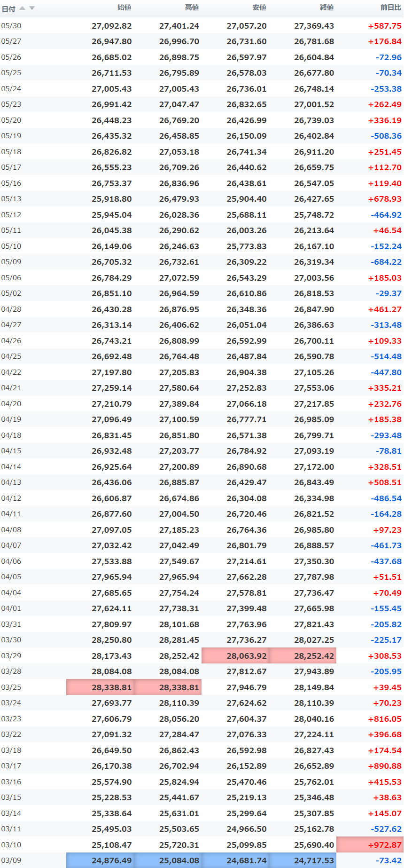Screen dimensions: 404x868
Task: Click the low value 25,470.46
Action: click(x=247, y=782)
